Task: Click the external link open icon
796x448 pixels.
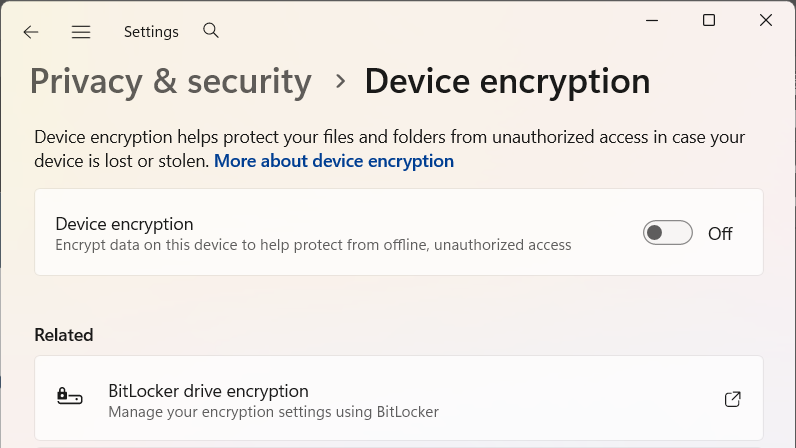Action: tap(732, 399)
